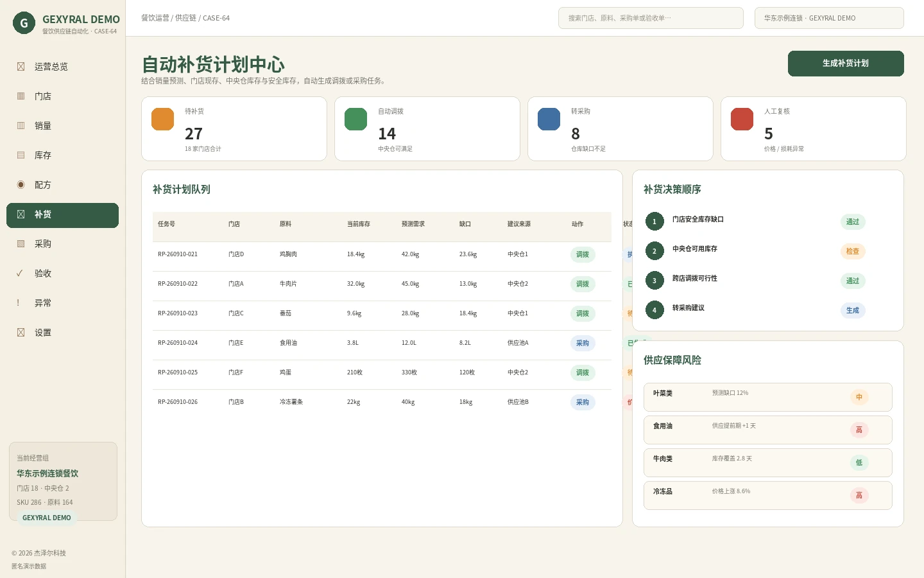Click the 番茄 ingredient cell

[x=286, y=313]
